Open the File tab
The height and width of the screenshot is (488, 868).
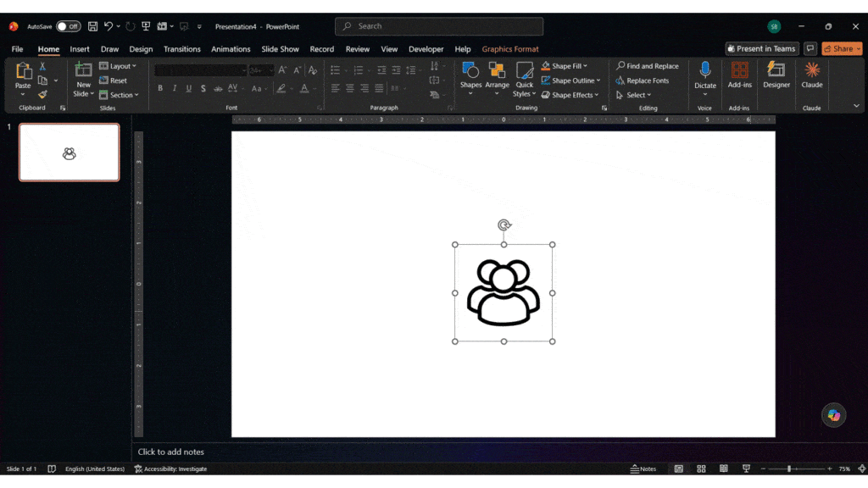pos(17,49)
